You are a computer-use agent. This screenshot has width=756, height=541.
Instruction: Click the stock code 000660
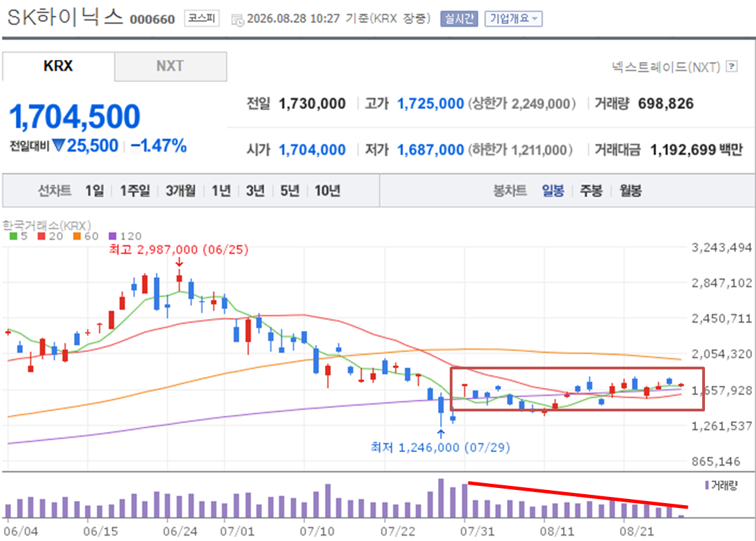(152, 19)
